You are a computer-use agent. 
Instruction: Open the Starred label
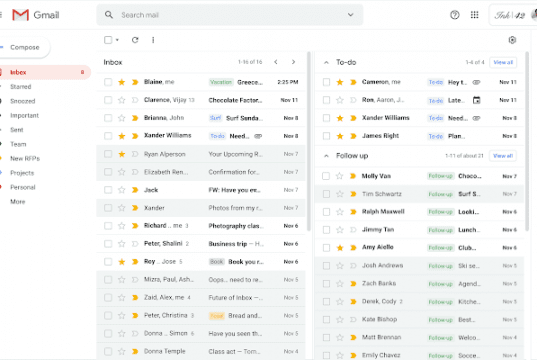pyautogui.click(x=21, y=87)
